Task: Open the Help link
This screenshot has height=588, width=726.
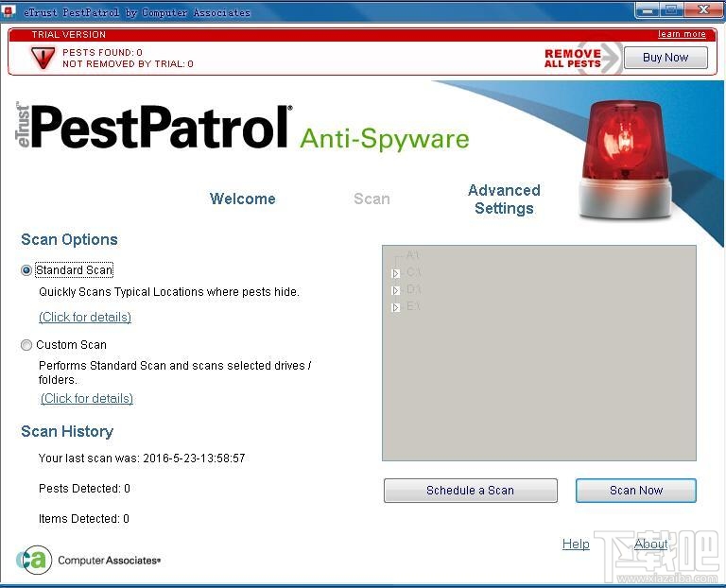Action: tap(576, 544)
